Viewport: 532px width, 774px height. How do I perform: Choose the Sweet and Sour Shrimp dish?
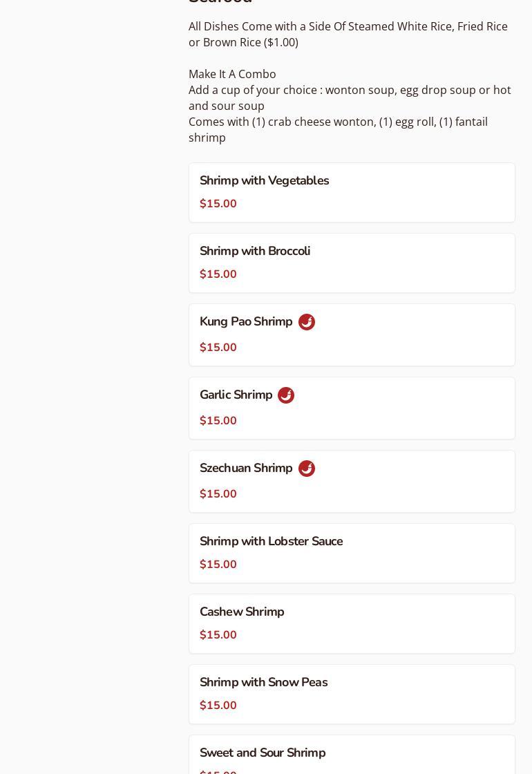263,753
